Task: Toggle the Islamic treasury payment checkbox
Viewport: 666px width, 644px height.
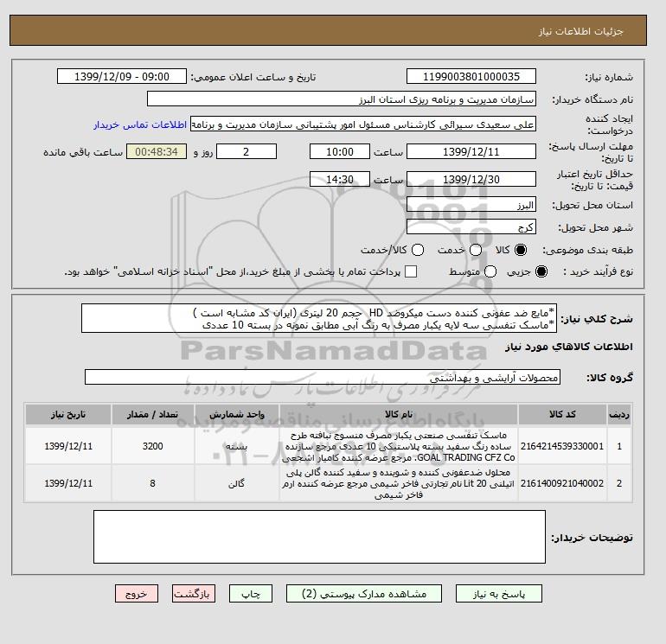Action: pos(411,271)
